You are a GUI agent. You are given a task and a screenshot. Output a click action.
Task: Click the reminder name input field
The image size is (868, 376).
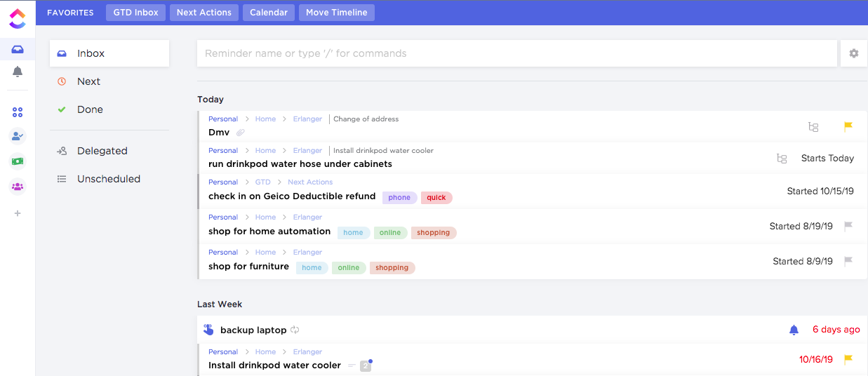point(517,53)
